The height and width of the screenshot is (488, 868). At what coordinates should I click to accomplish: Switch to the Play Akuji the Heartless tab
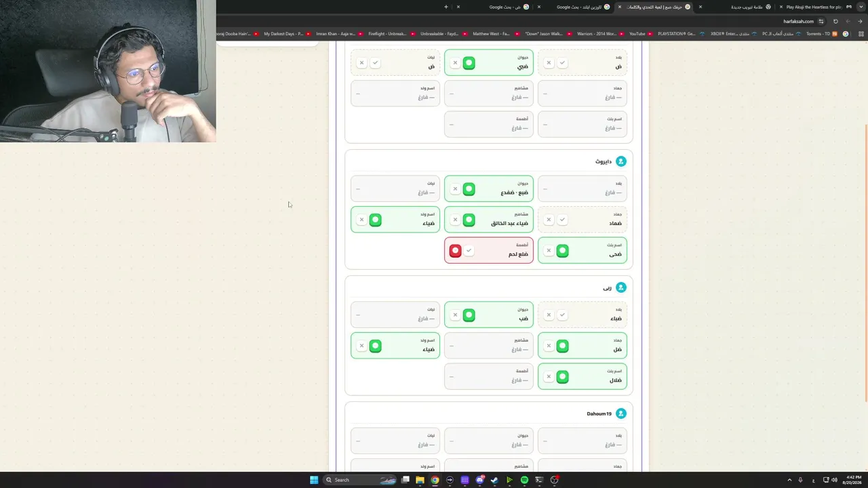[813, 7]
